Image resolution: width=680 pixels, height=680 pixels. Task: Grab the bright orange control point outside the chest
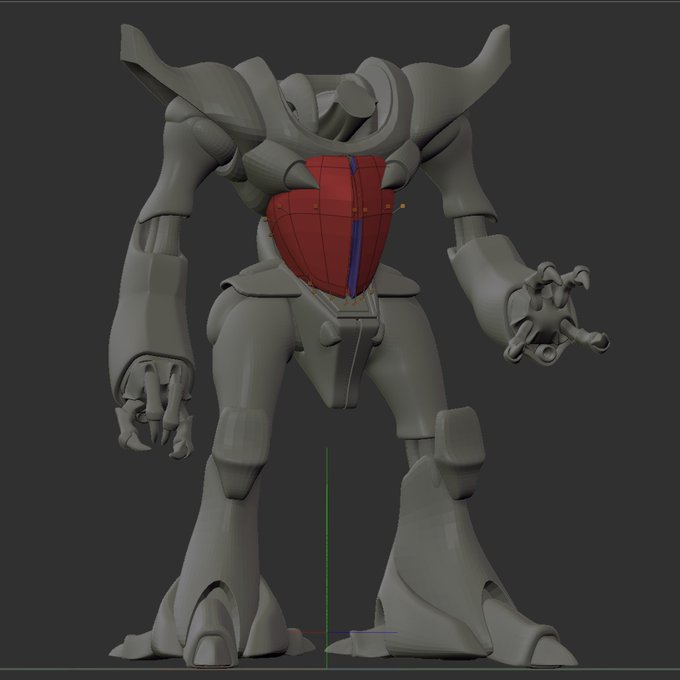tap(403, 206)
